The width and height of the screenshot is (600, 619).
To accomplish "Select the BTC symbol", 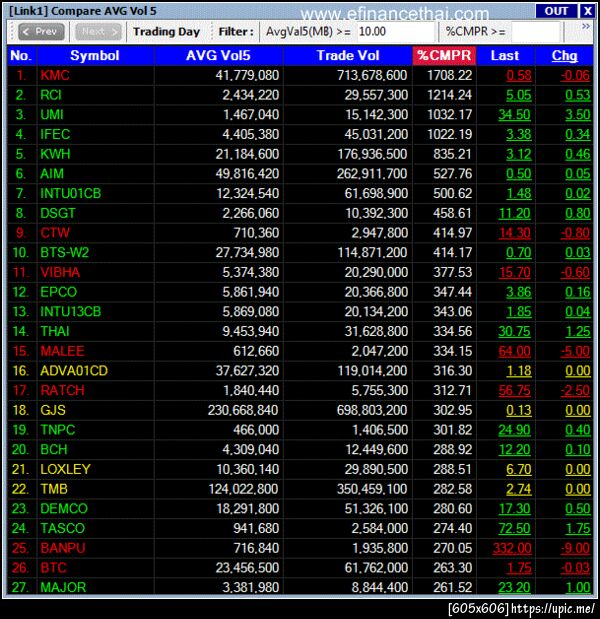I will point(53,568).
